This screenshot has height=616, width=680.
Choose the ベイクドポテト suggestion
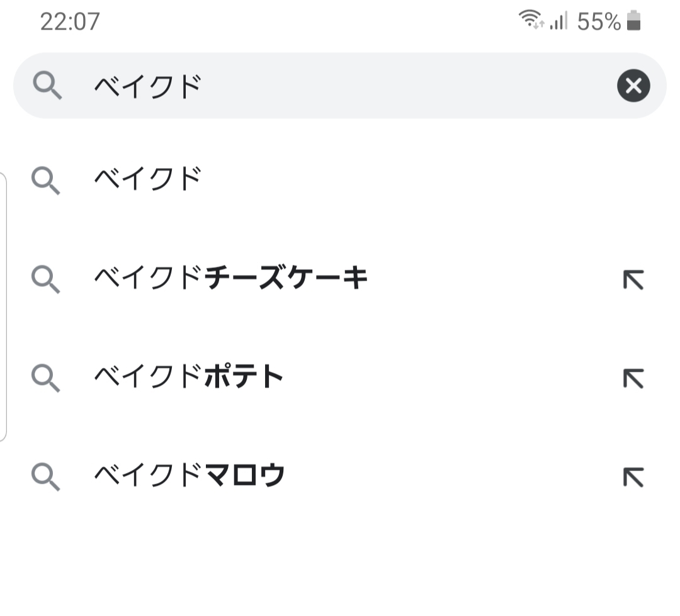coord(189,377)
